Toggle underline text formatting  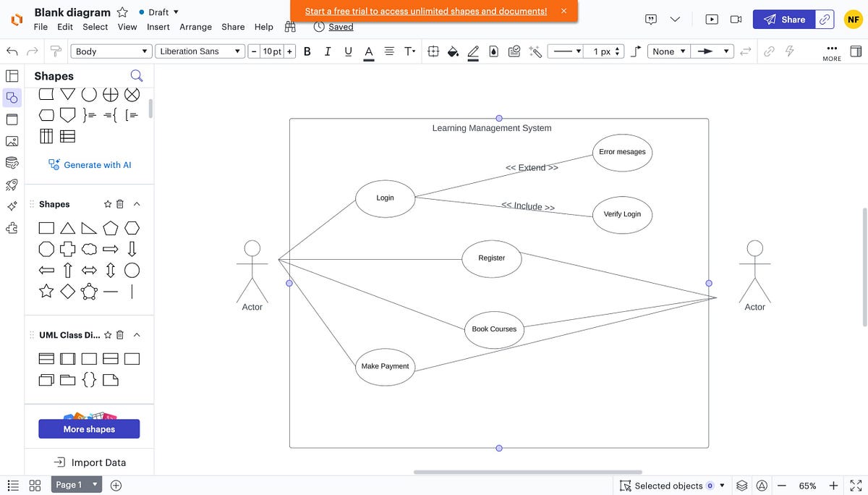[x=348, y=51]
